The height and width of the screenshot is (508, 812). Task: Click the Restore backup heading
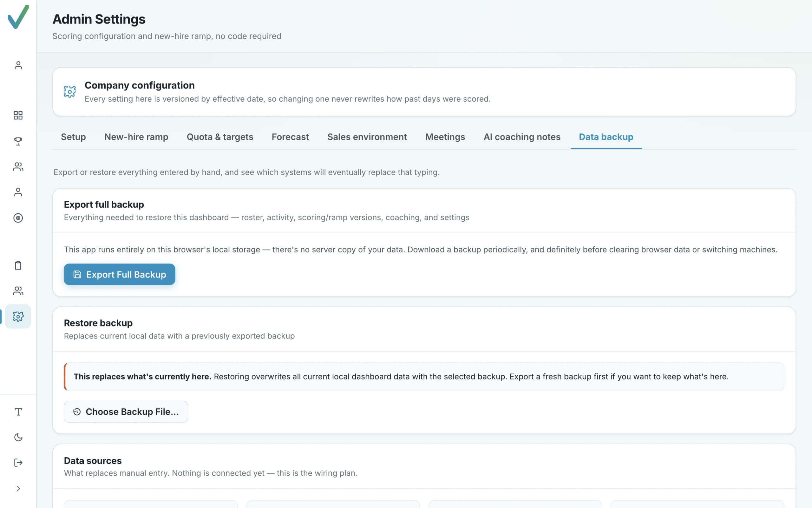click(x=98, y=323)
